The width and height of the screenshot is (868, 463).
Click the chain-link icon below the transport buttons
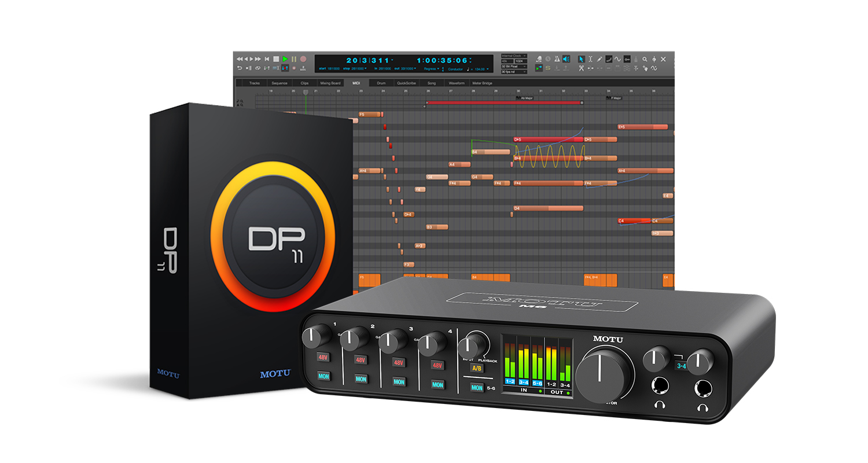click(258, 68)
